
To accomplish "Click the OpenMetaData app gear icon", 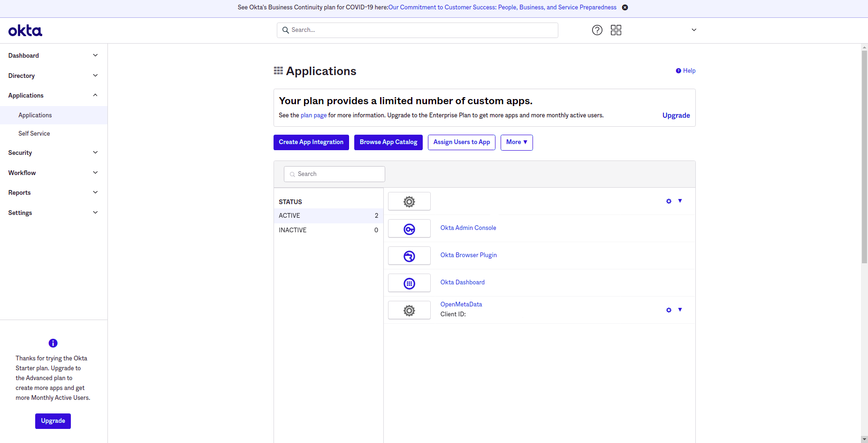I will tap(409, 311).
